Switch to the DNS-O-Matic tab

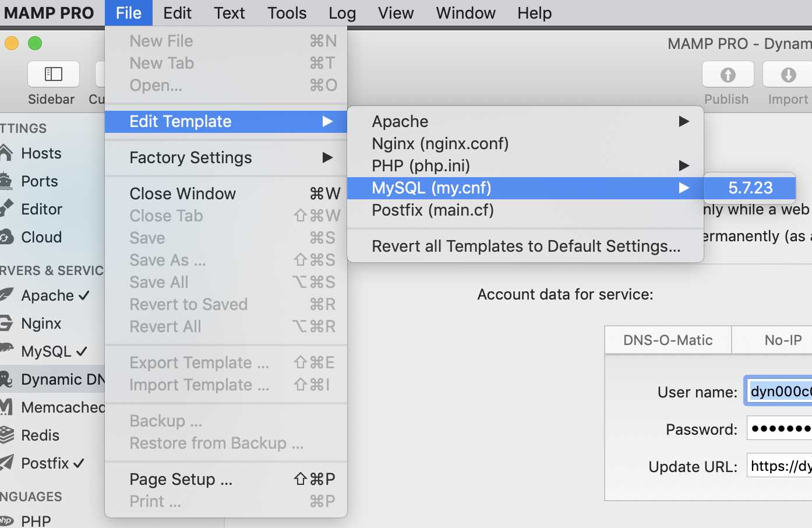click(668, 340)
